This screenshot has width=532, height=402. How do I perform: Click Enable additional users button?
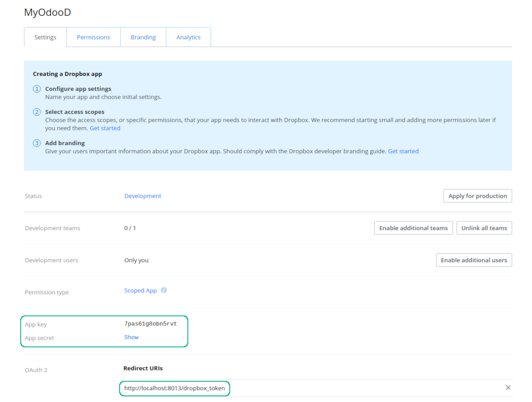click(x=474, y=260)
